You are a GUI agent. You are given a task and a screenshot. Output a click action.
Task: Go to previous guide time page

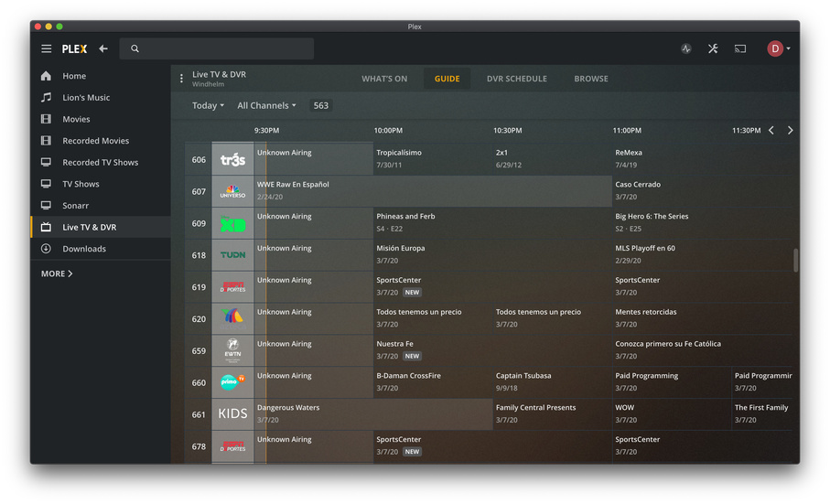point(771,130)
